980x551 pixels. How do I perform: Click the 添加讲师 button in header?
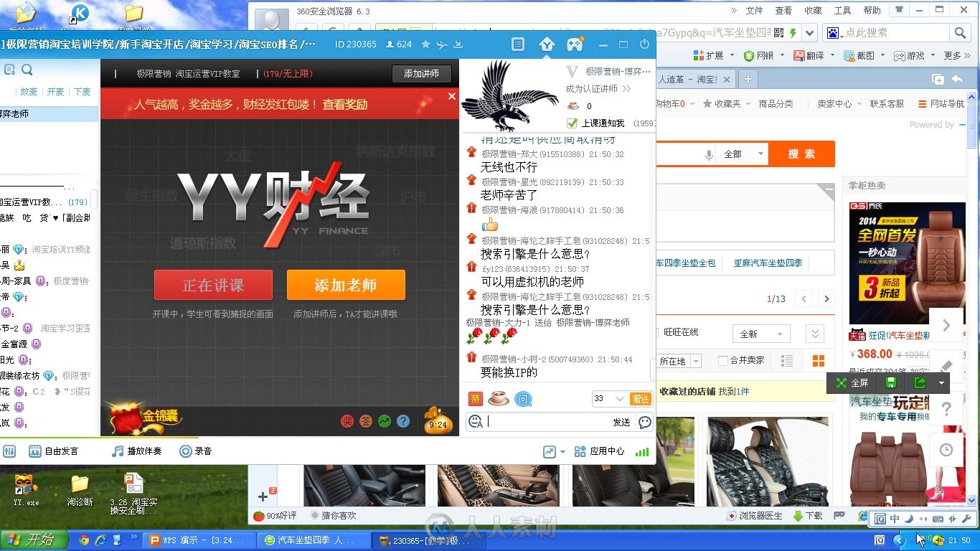(421, 74)
